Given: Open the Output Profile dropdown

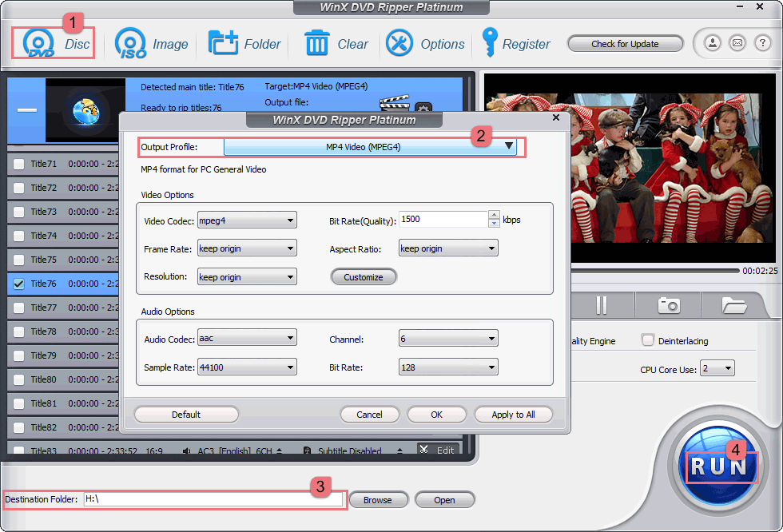Looking at the screenshot, I should click(370, 147).
